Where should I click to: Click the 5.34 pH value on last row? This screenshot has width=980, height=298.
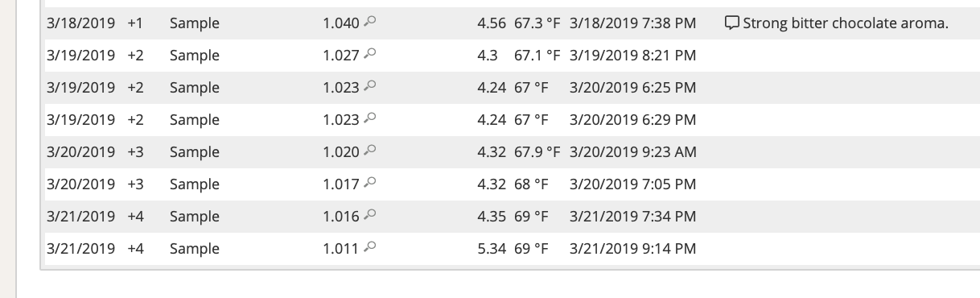click(x=491, y=249)
